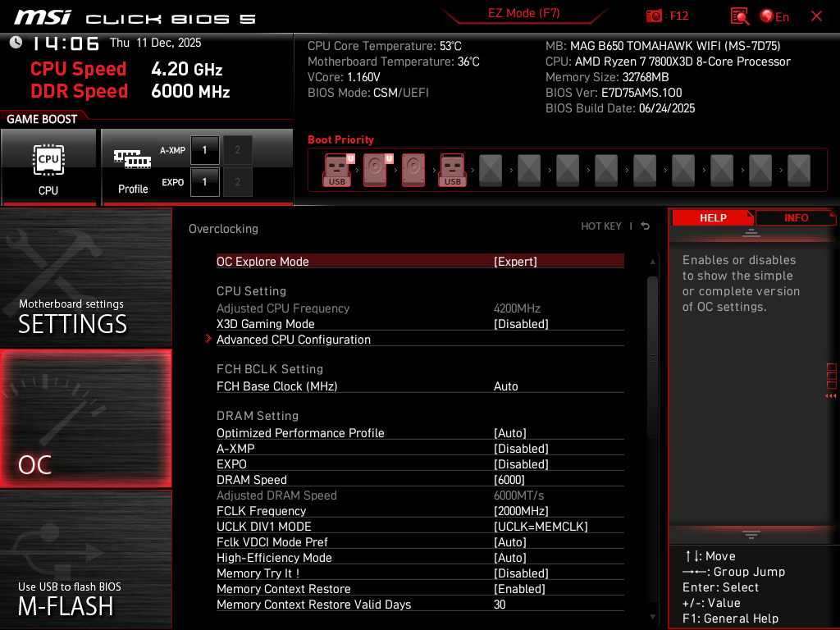Click the DDR Speed 6000 MHz readout

click(130, 91)
